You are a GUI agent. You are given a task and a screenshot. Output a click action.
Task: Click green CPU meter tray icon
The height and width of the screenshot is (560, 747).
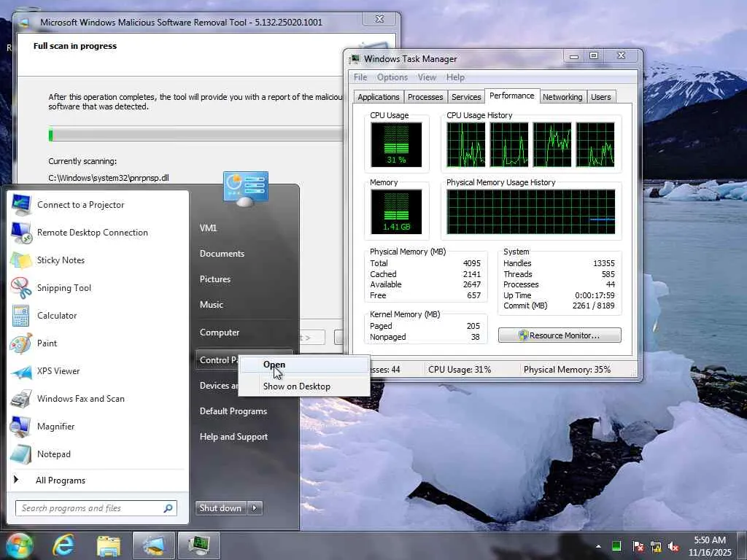click(x=616, y=546)
